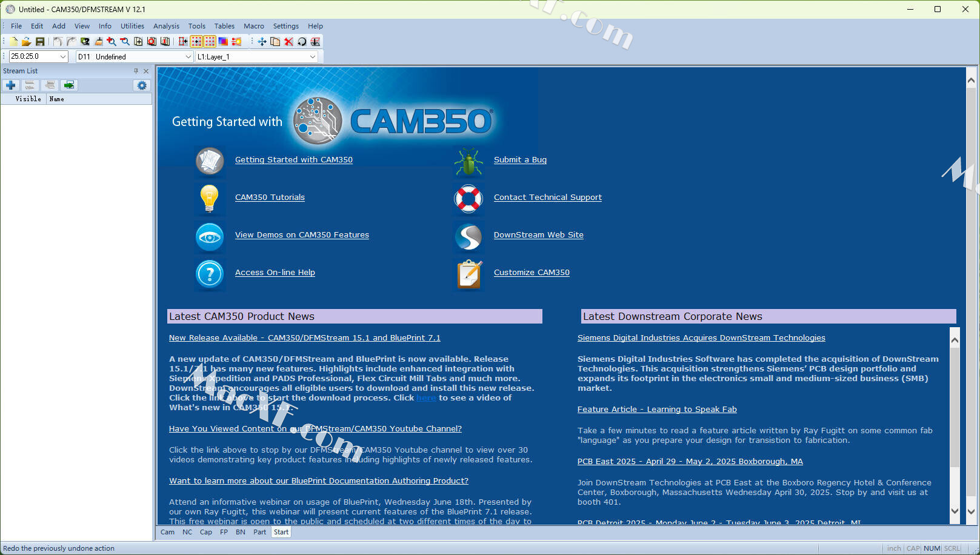Toggle transparent color-fill view button
980x555 pixels.
pyautogui.click(x=223, y=41)
